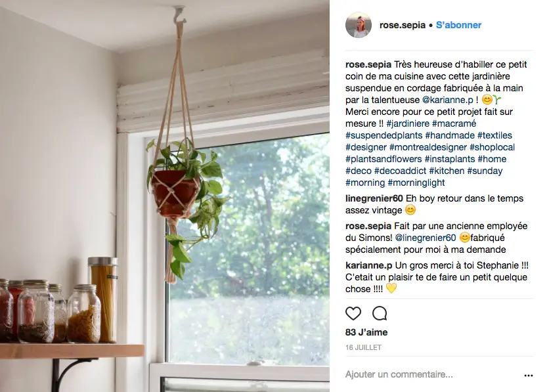Viewport: 549px width, 392px height.
Task: Open the #shoplocal hashtag
Action: 492,147
